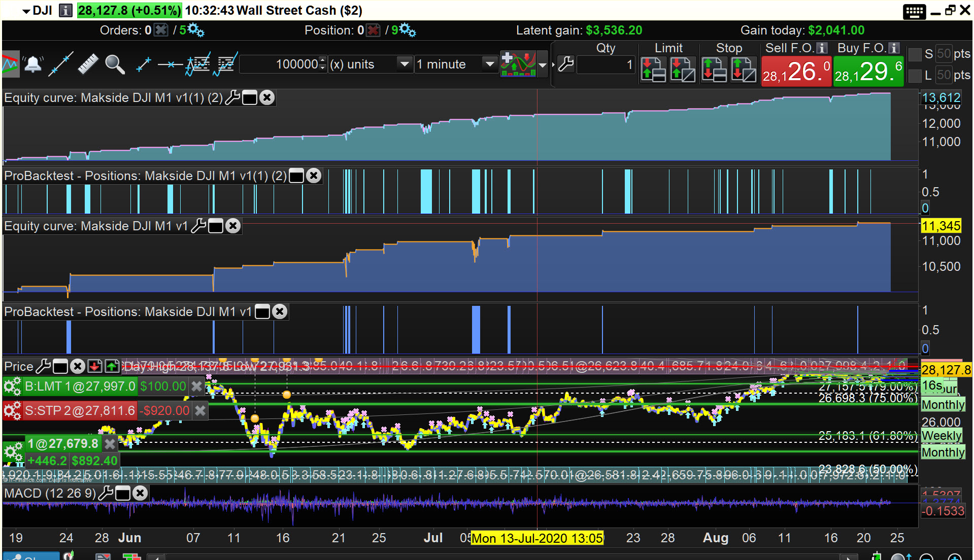Screen dimensions: 974x560
Task: Select the horizontal line drawing tool
Action: 170,64
